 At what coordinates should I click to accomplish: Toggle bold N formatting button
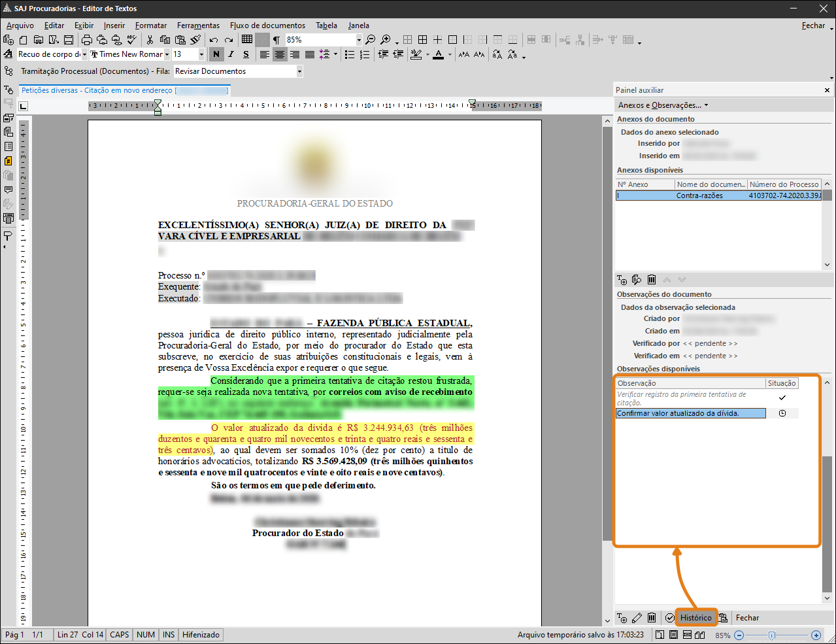click(216, 54)
